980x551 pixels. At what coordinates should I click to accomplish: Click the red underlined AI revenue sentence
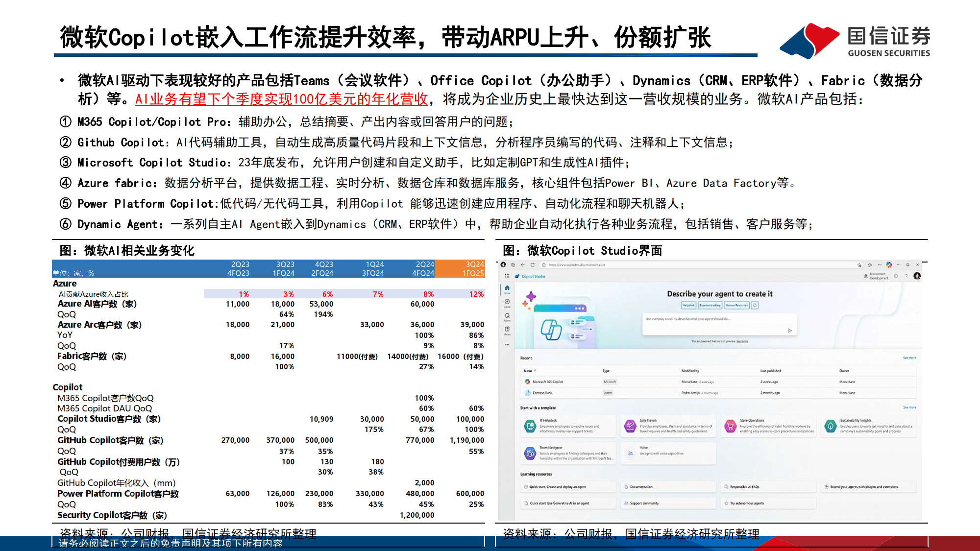(x=282, y=99)
